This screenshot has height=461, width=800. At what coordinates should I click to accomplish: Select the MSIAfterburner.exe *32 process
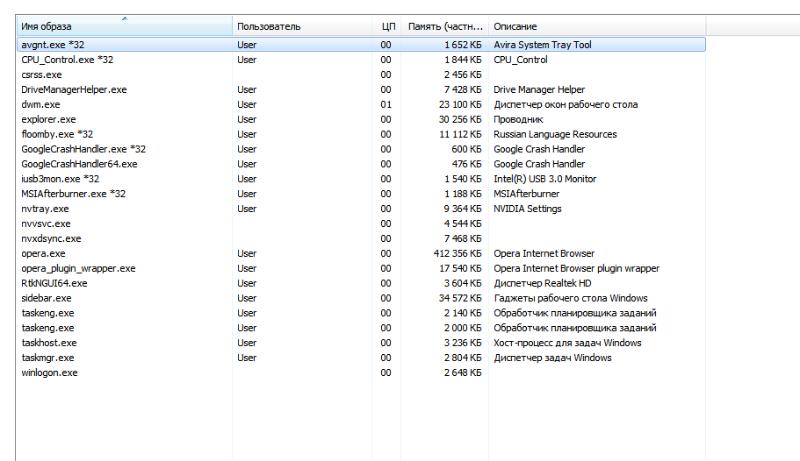click(x=73, y=194)
